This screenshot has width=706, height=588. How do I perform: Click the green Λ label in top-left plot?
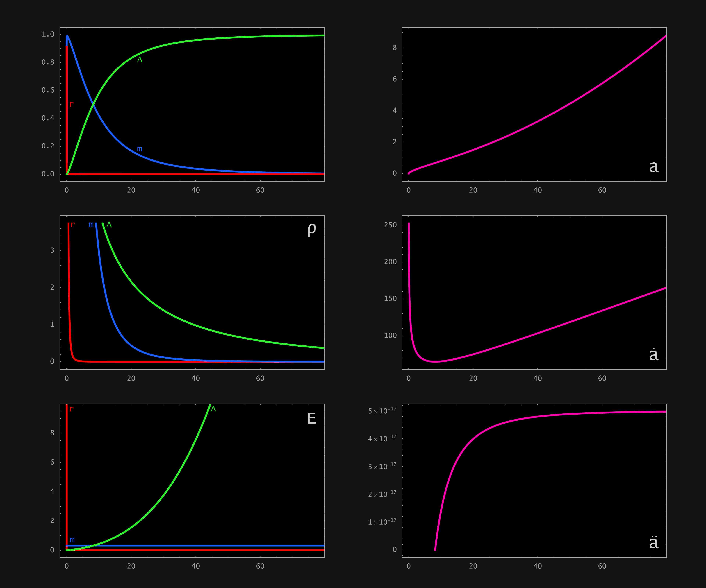tap(140, 60)
